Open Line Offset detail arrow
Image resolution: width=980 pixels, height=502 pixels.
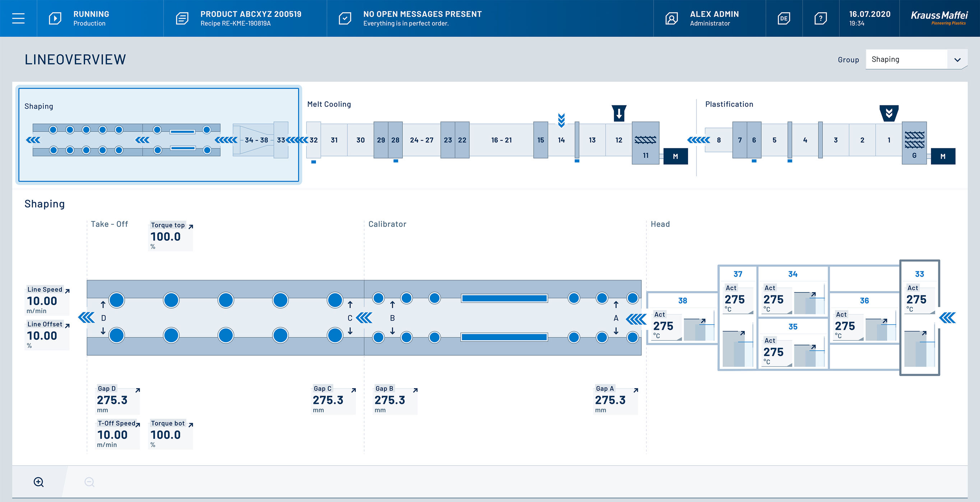coord(68,326)
